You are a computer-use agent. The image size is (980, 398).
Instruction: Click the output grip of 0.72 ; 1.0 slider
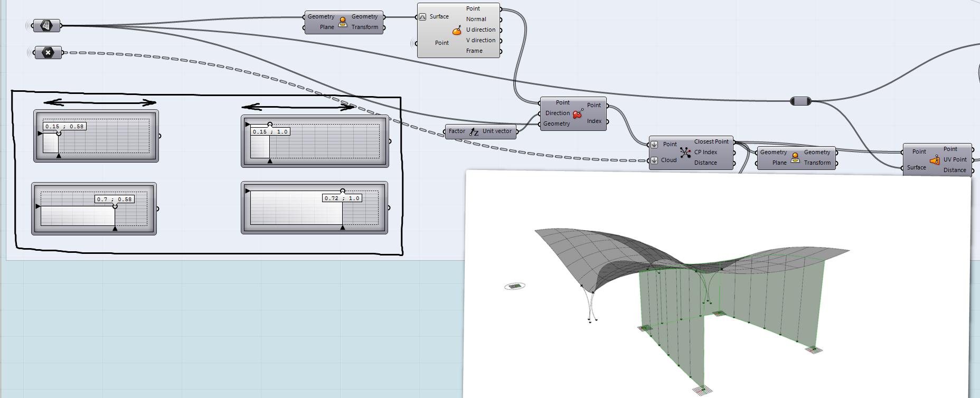tap(389, 208)
